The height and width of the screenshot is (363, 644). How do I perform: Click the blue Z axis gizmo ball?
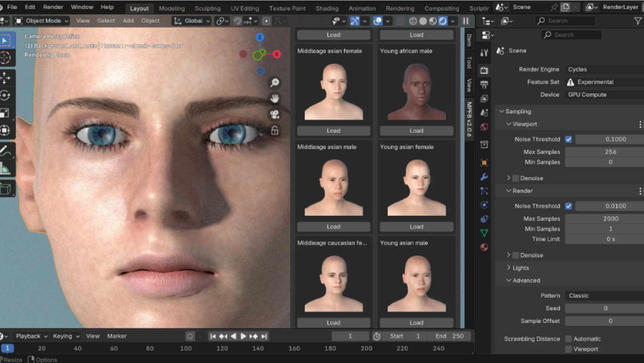tap(260, 38)
